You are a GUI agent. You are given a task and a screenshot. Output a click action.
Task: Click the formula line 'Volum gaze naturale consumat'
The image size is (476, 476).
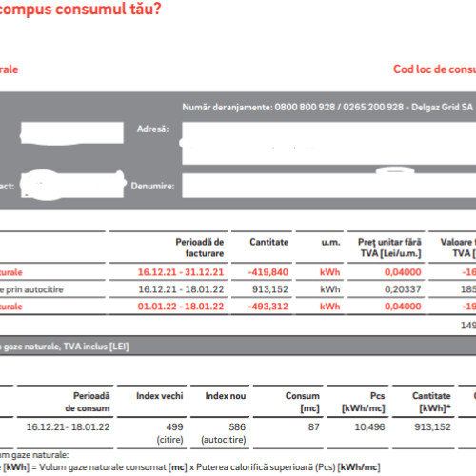coord(103,467)
